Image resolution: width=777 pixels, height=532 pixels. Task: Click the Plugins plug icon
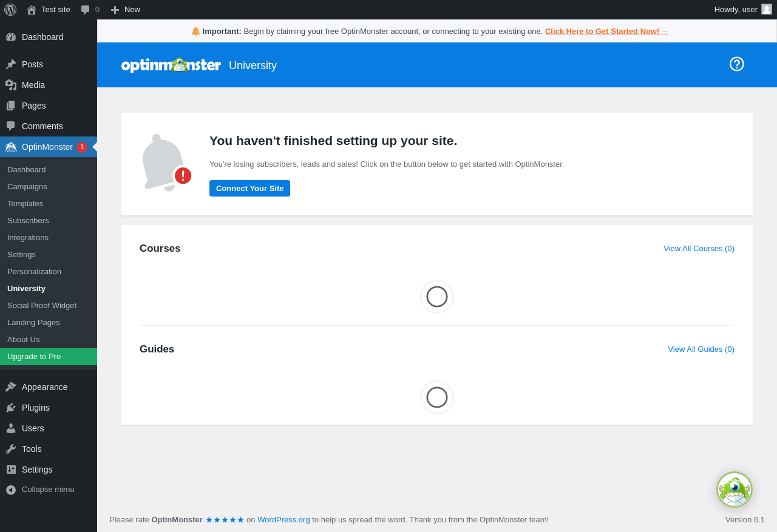(11, 408)
